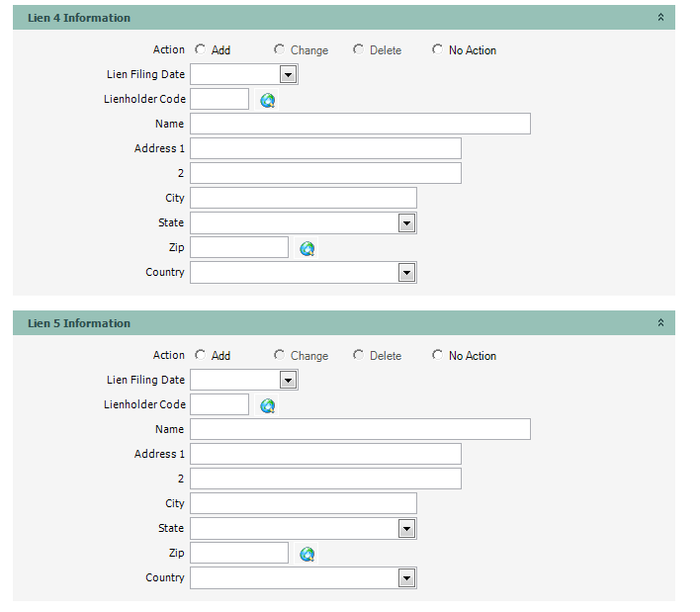Open Country dropdown in Lien 5
This screenshot has height=612, width=700.
(406, 578)
